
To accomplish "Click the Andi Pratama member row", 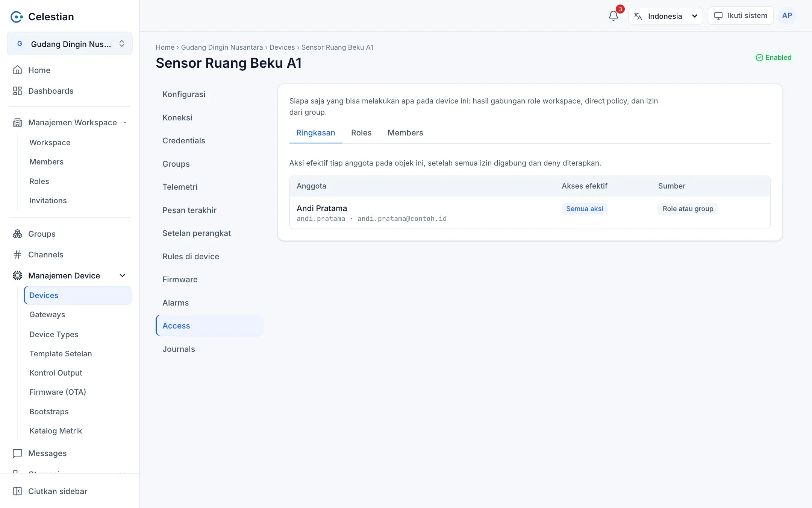I will (x=530, y=213).
